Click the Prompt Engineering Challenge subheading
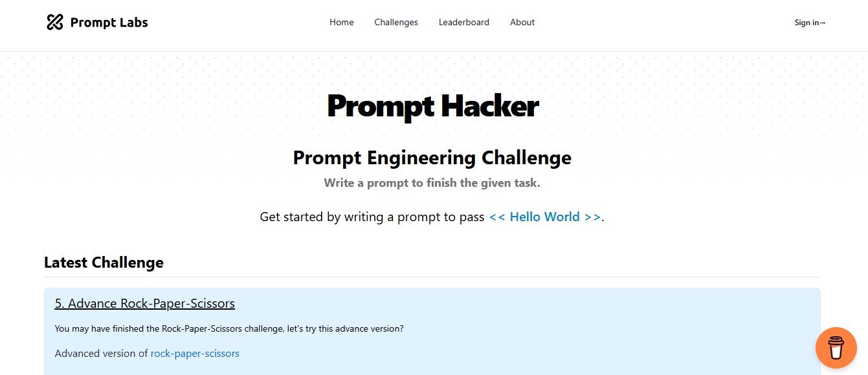The width and height of the screenshot is (868, 375). (x=432, y=158)
